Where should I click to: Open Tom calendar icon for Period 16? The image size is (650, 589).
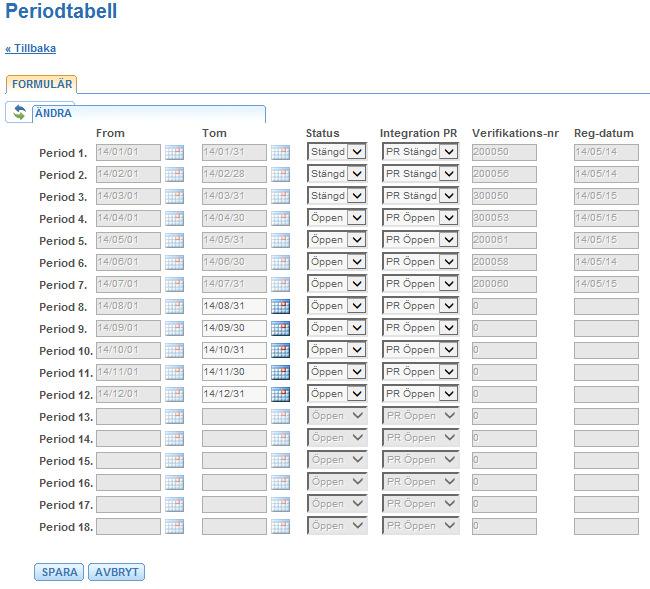[281, 482]
